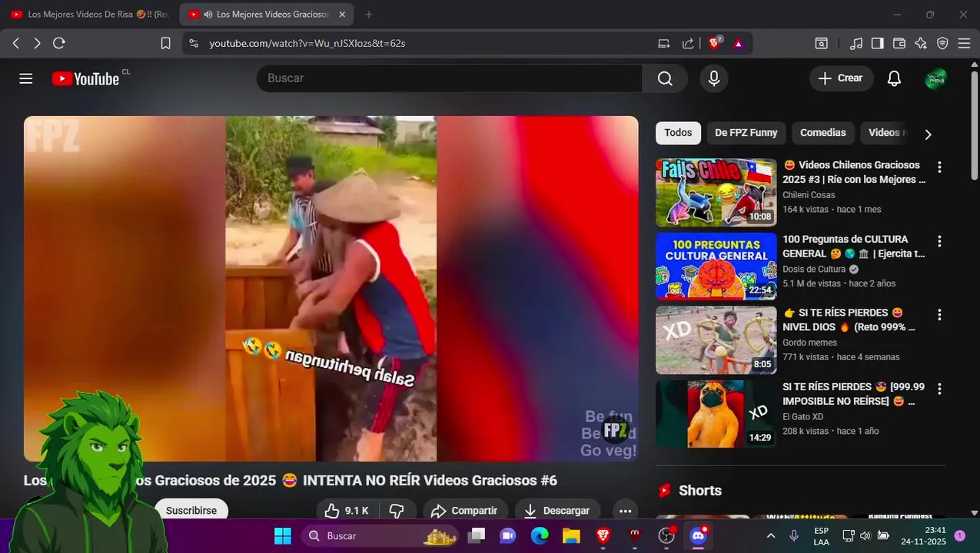Toggle the browser sidebar panel
The width and height of the screenshot is (980, 553).
pos(878,43)
